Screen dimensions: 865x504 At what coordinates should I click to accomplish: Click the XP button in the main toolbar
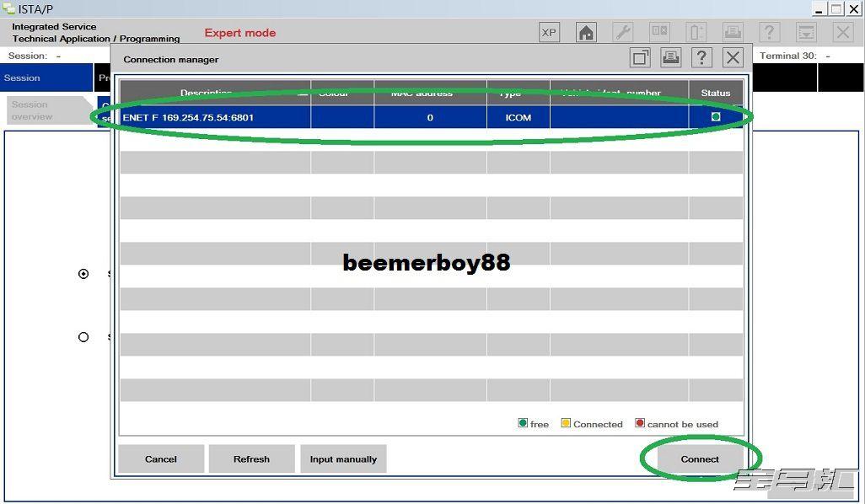[549, 33]
